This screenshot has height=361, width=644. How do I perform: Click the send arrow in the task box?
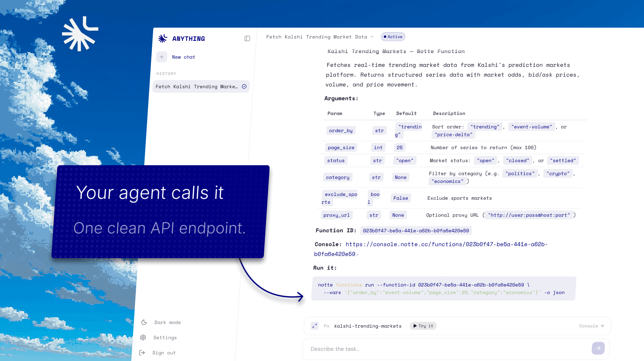(x=598, y=348)
